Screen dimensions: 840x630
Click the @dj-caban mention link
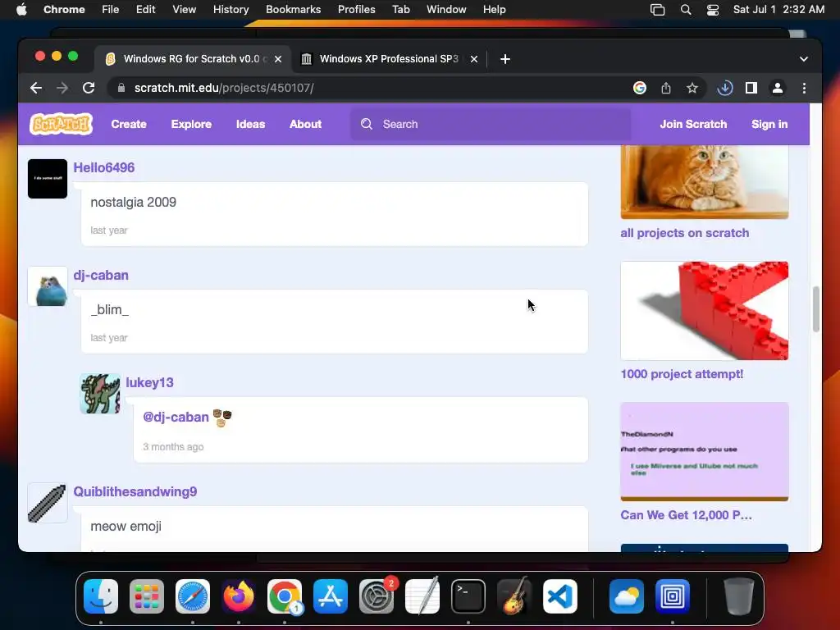click(176, 417)
